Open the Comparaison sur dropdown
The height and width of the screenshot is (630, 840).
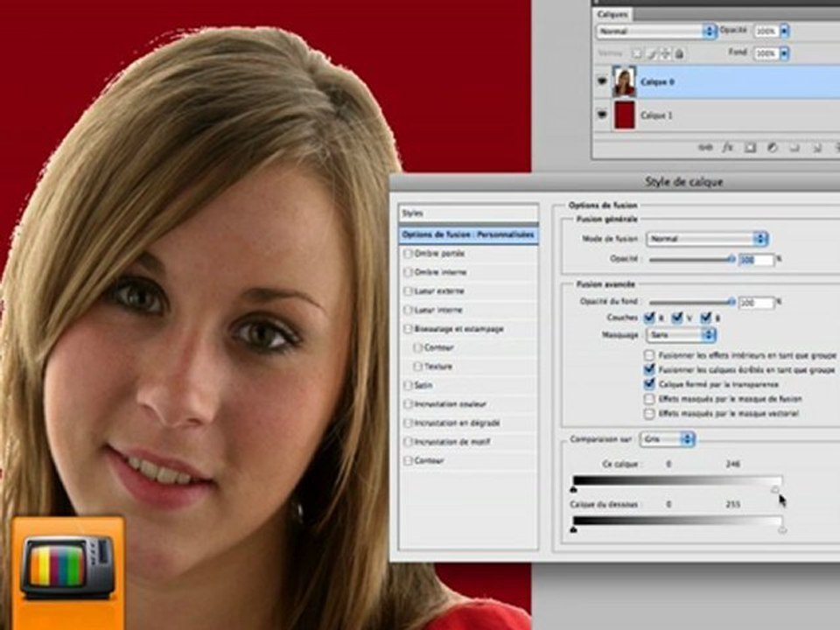(x=668, y=439)
